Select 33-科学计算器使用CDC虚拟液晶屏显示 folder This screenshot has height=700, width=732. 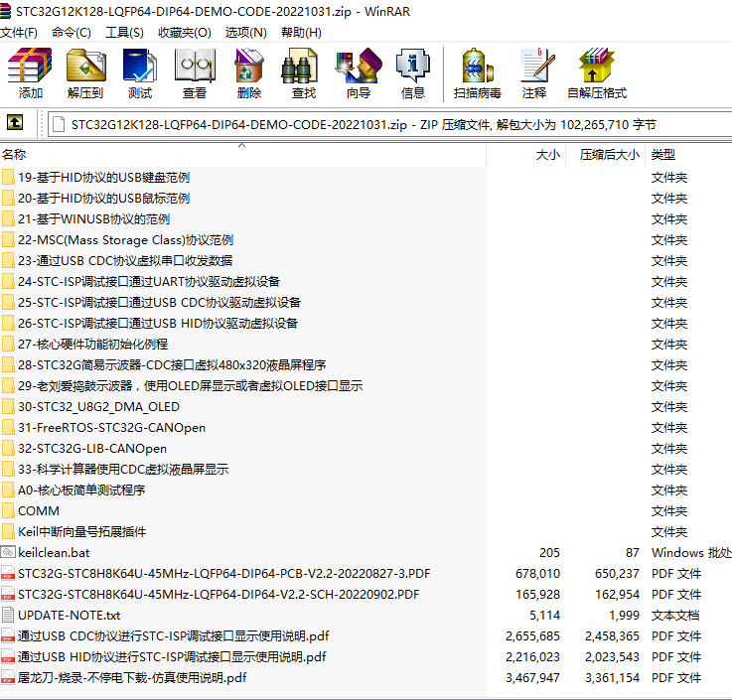[123, 470]
